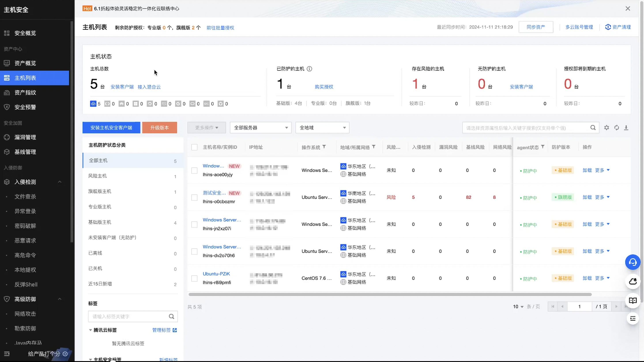
Task: Click the 安装主机安全客户端 button
Action: (x=111, y=128)
